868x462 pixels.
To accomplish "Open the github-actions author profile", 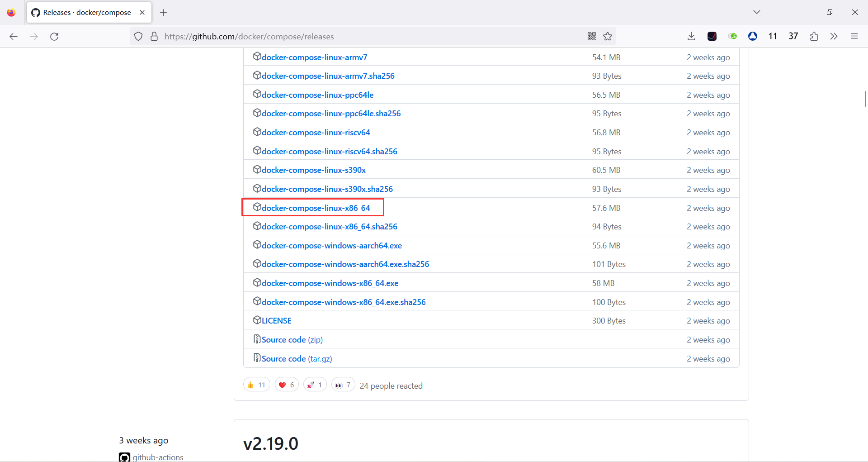I will point(158,457).
